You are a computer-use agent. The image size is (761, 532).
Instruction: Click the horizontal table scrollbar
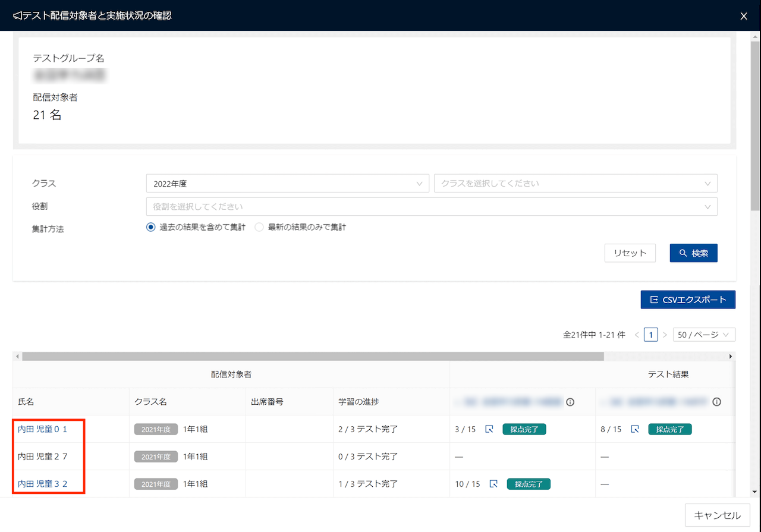(x=313, y=356)
